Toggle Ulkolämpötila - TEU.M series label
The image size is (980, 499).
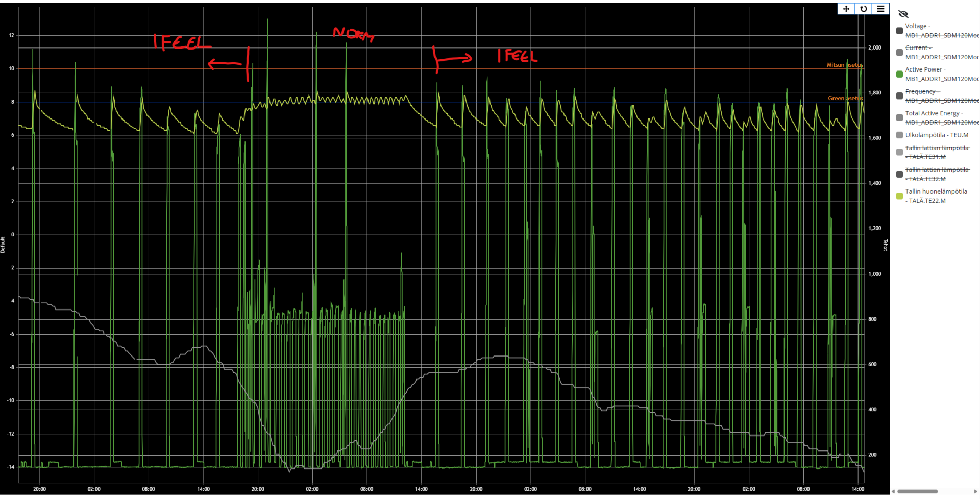click(937, 135)
